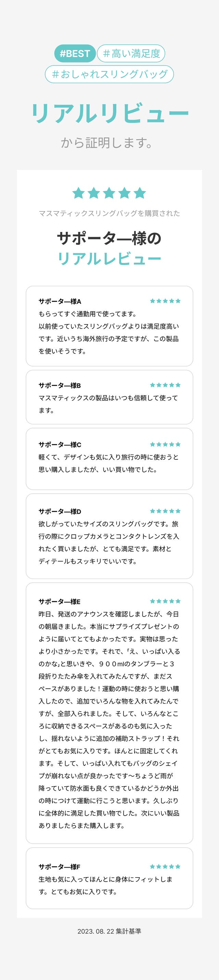
Task: Click star rating on サポーター様B review
Action: (x=165, y=385)
